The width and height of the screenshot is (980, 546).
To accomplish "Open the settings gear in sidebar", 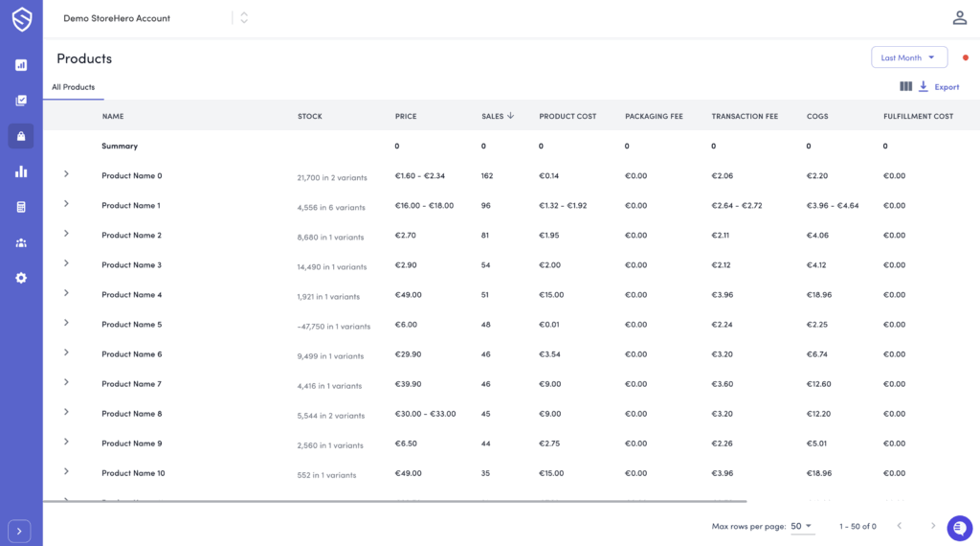I will point(21,278).
